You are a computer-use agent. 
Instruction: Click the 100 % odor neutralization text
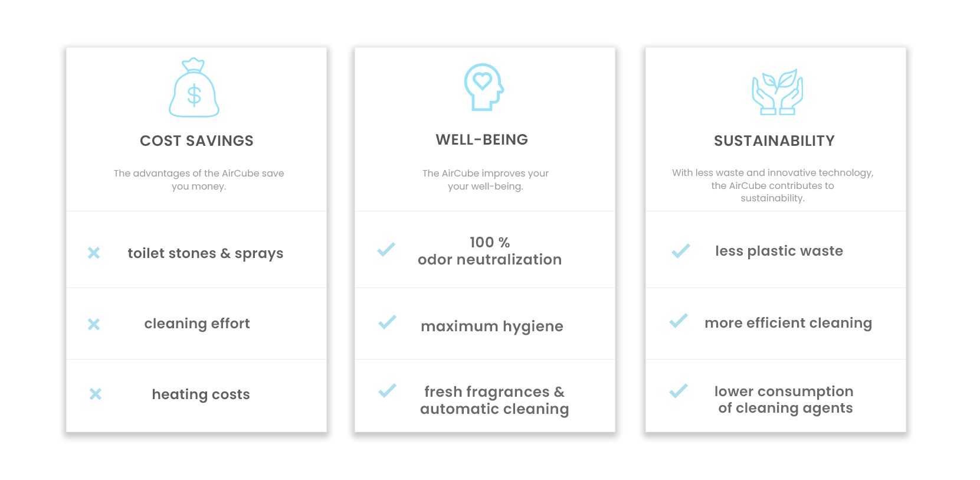490,251
